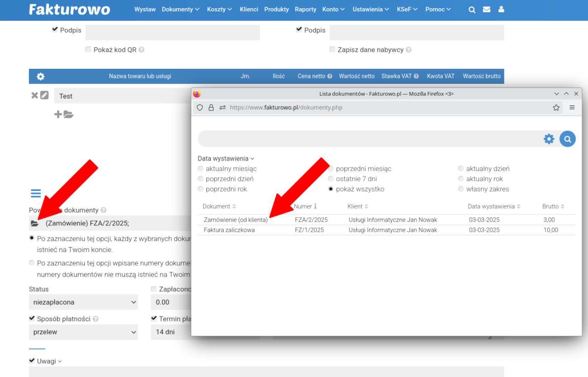Viewport: 588px width, 377px height.
Task: Select the Faktura zaliczkowa document row
Action: click(386, 230)
